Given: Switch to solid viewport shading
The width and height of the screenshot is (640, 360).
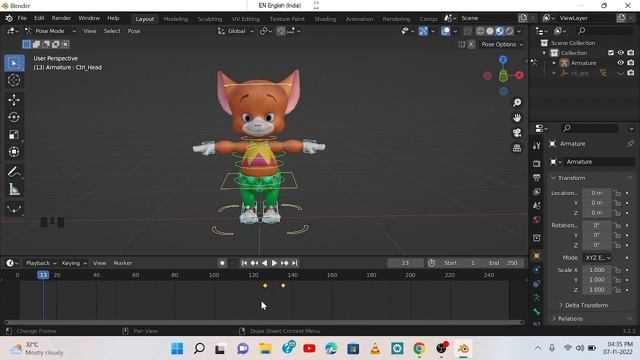Looking at the screenshot, I should tap(490, 31).
